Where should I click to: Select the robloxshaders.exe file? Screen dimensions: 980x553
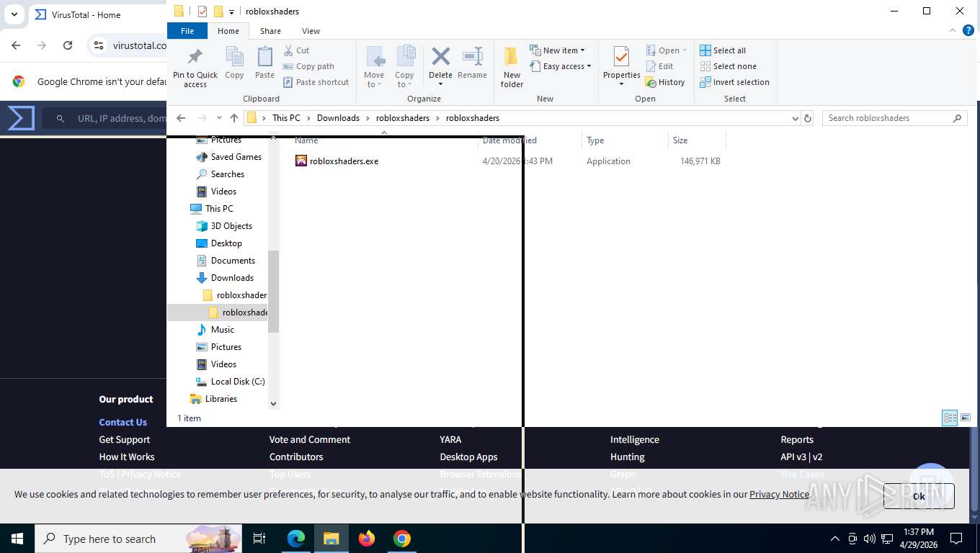coord(344,161)
